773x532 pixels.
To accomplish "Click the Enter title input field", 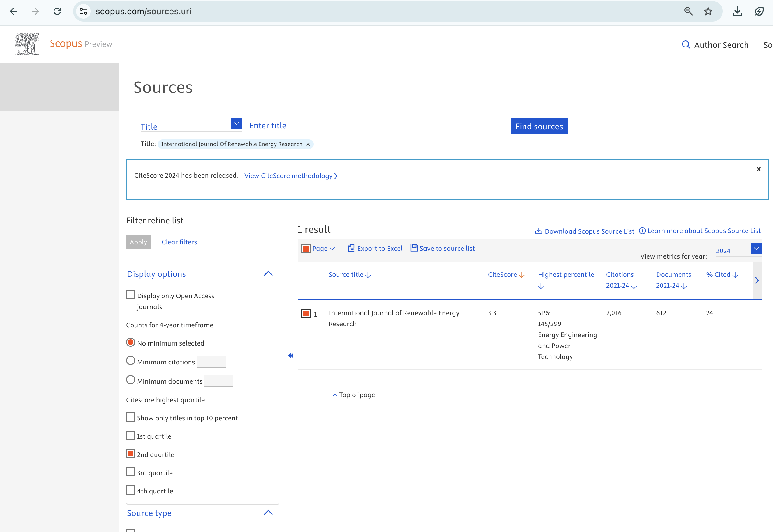I will point(376,126).
